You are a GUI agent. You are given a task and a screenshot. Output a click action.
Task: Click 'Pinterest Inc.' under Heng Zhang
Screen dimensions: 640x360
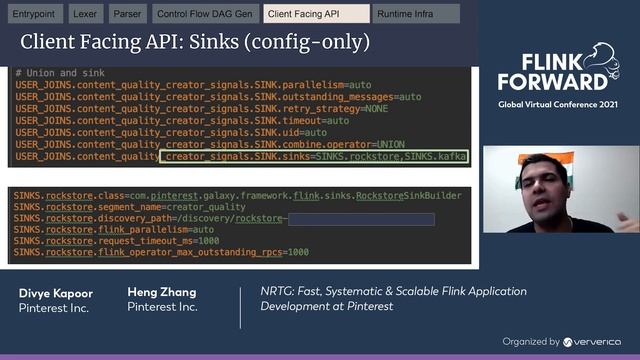click(162, 307)
